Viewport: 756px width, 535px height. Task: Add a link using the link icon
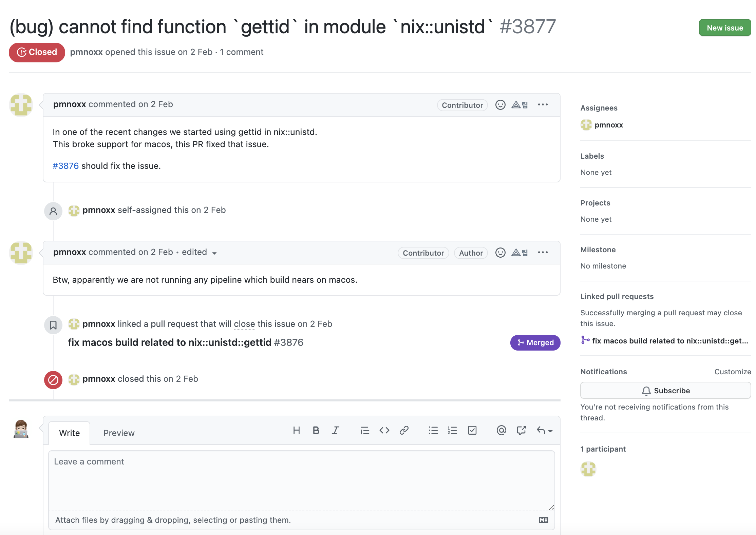404,431
